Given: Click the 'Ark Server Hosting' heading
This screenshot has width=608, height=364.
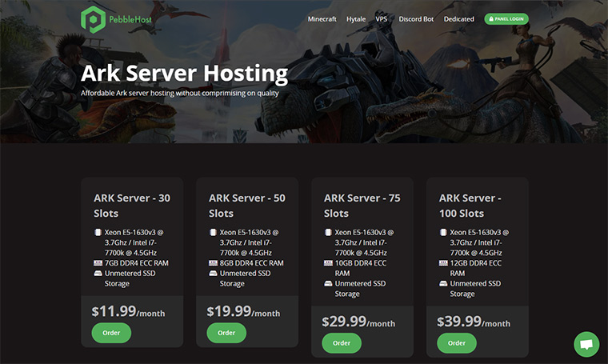Looking at the screenshot, I should coord(185,74).
